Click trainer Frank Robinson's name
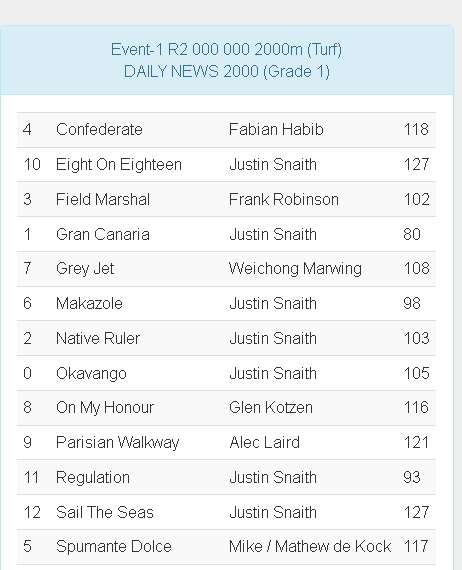This screenshot has height=570, width=462. 284,200
